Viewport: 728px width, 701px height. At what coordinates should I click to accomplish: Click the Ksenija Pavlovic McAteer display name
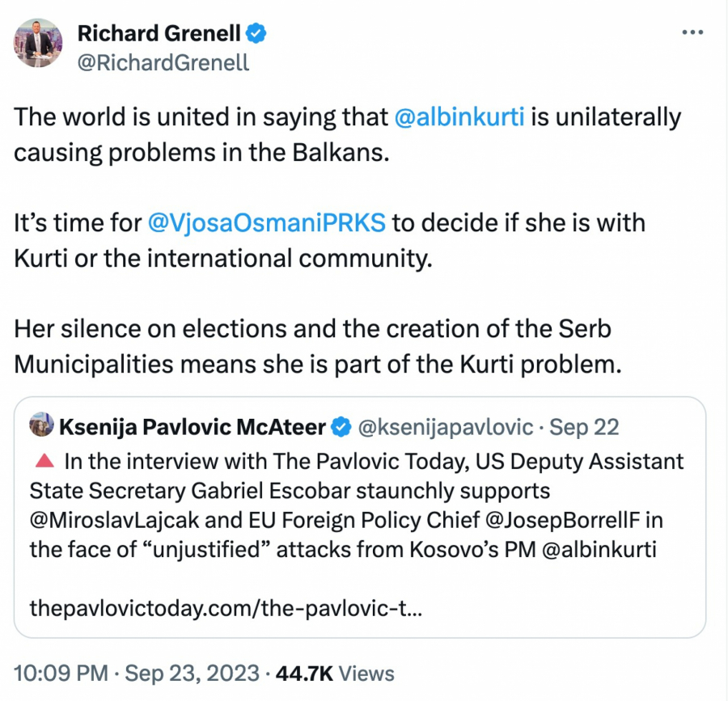192,427
